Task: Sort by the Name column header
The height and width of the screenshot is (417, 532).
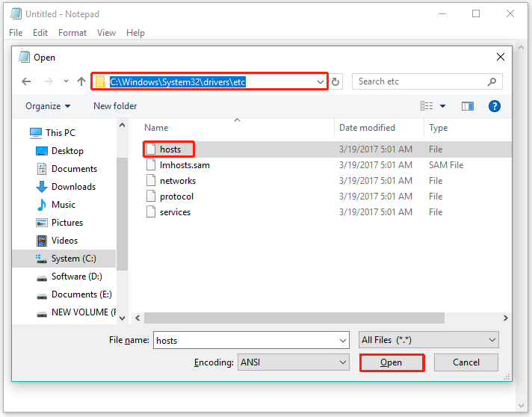Action: pos(156,128)
